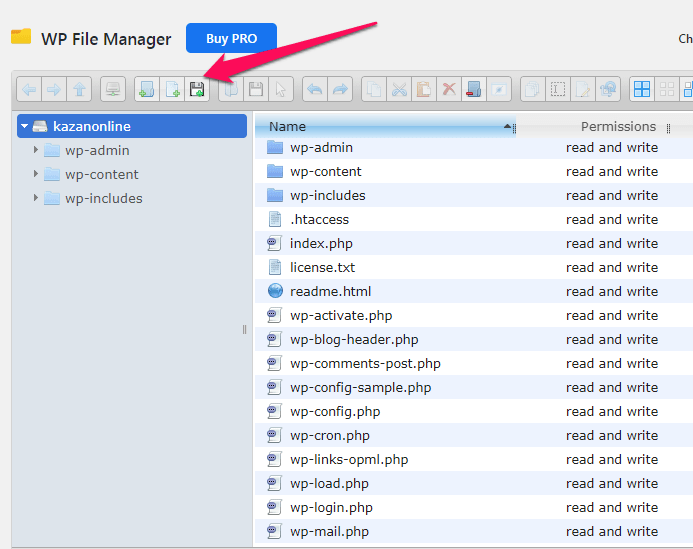Click the new folder toolbar icon
Image resolution: width=693 pixels, height=549 pixels.
click(146, 90)
